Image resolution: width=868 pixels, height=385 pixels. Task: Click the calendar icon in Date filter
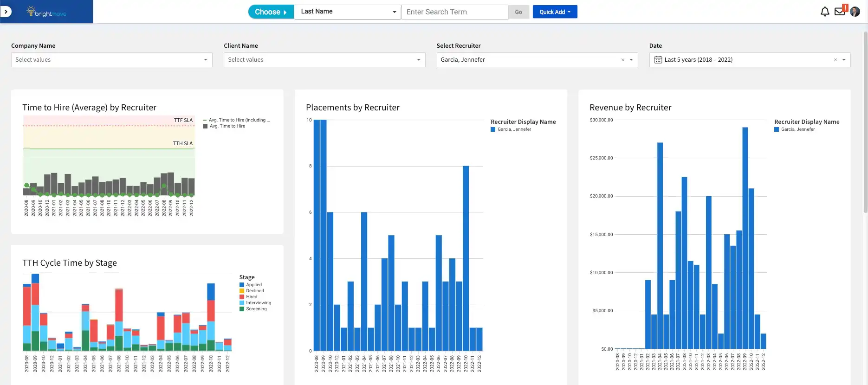tap(658, 60)
